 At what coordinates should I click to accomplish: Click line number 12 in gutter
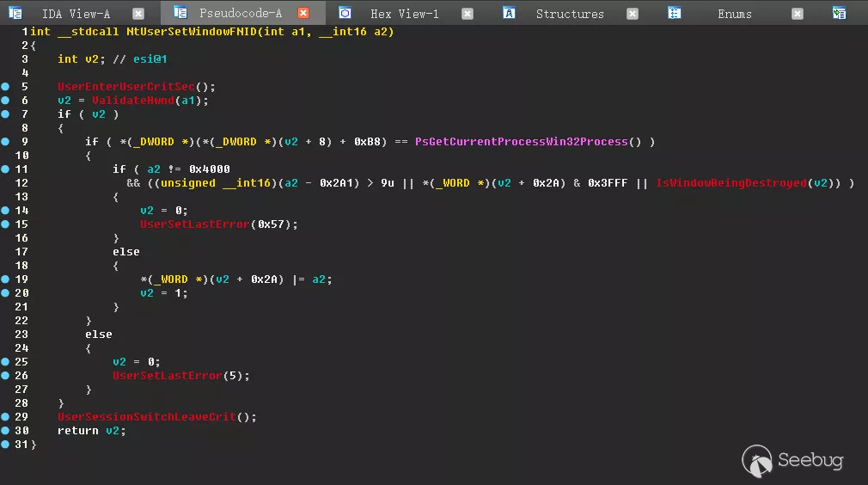[x=21, y=182]
